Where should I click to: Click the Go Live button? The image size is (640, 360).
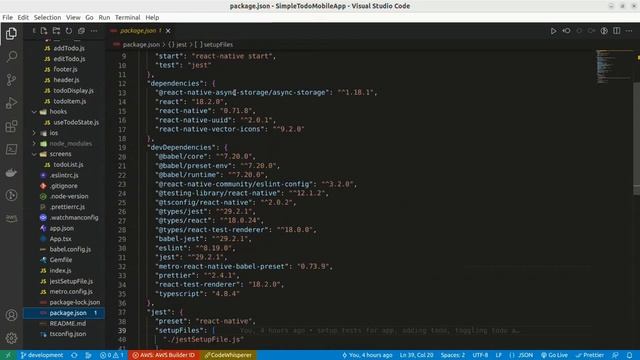[x=554, y=355]
